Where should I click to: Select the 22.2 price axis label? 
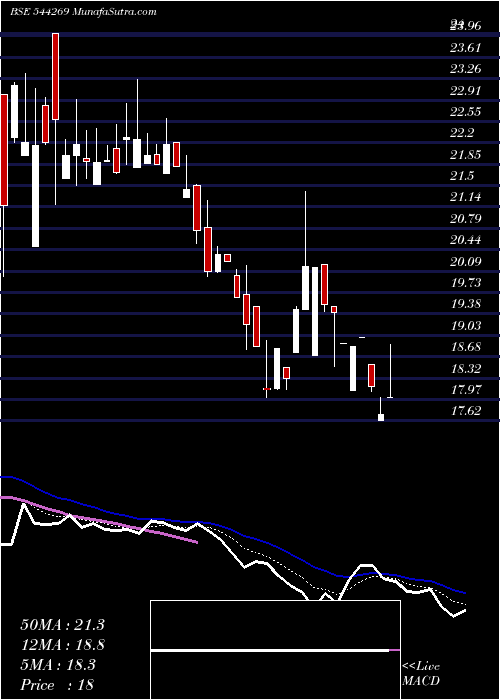pos(462,133)
